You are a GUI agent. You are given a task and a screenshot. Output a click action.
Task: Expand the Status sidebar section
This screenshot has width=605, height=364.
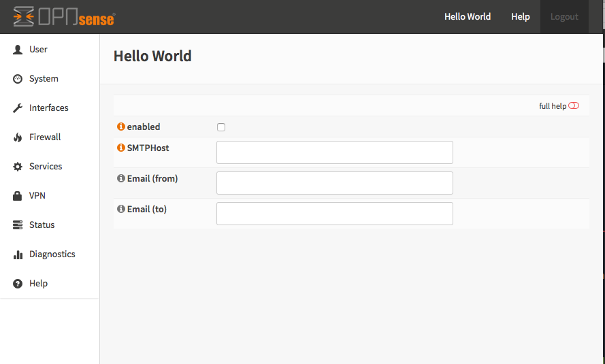coord(42,225)
